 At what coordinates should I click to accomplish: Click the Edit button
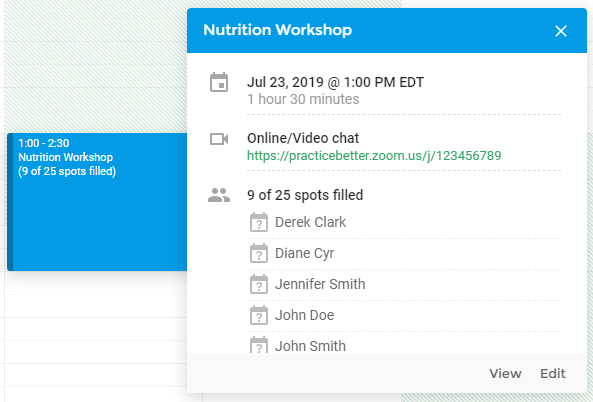click(553, 374)
